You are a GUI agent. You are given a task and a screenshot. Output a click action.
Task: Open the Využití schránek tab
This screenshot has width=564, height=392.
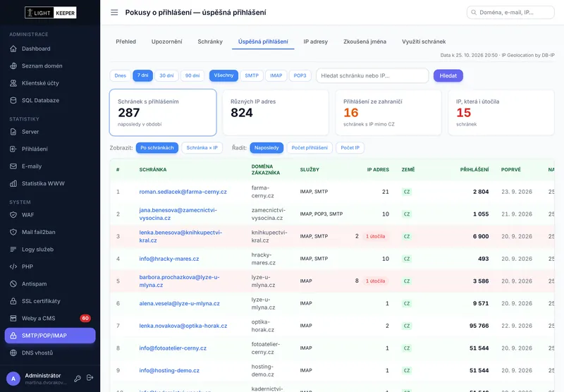[x=424, y=42]
